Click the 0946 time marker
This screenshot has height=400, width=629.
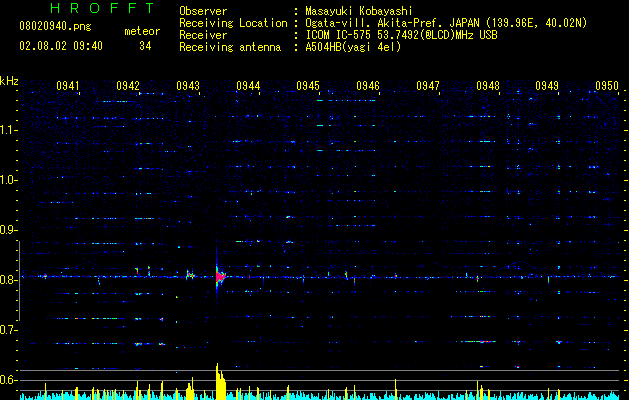pos(368,86)
